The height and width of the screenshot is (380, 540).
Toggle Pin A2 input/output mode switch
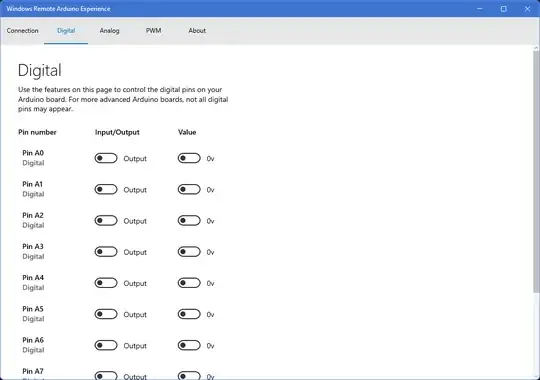coord(106,221)
